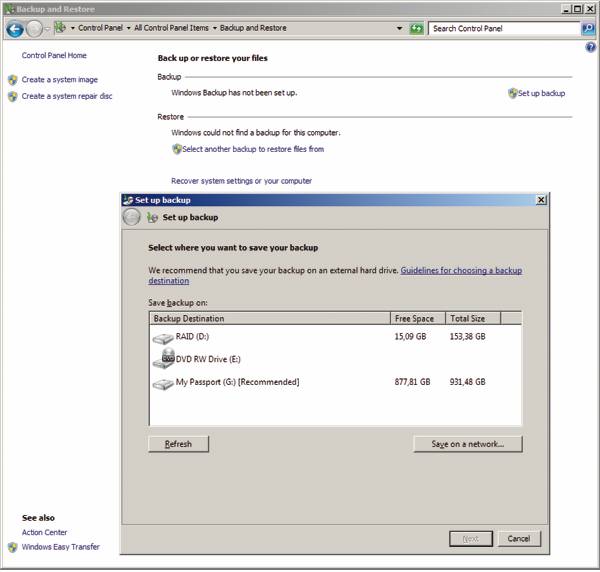Click the Set up backup dialog title bar icon

point(128,200)
